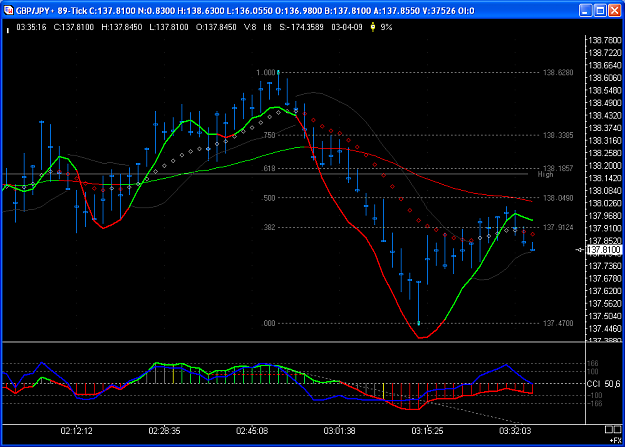Click the 137.6200 price axis label
625x447 pixels.
click(x=605, y=291)
